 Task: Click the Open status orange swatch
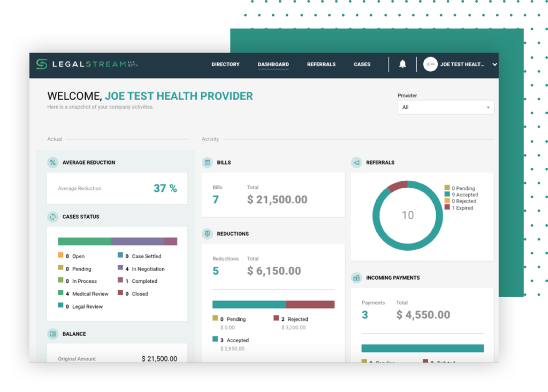pyautogui.click(x=60, y=255)
